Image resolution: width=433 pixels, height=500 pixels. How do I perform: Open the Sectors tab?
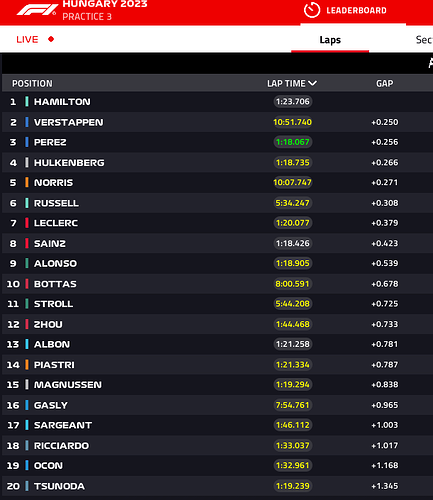tap(424, 40)
